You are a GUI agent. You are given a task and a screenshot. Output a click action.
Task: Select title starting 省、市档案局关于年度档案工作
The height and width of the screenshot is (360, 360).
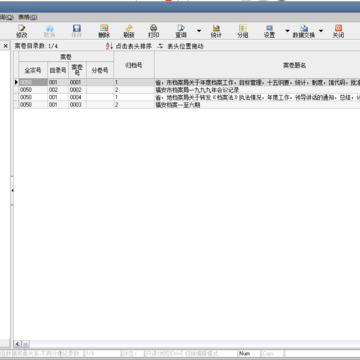coord(257,82)
